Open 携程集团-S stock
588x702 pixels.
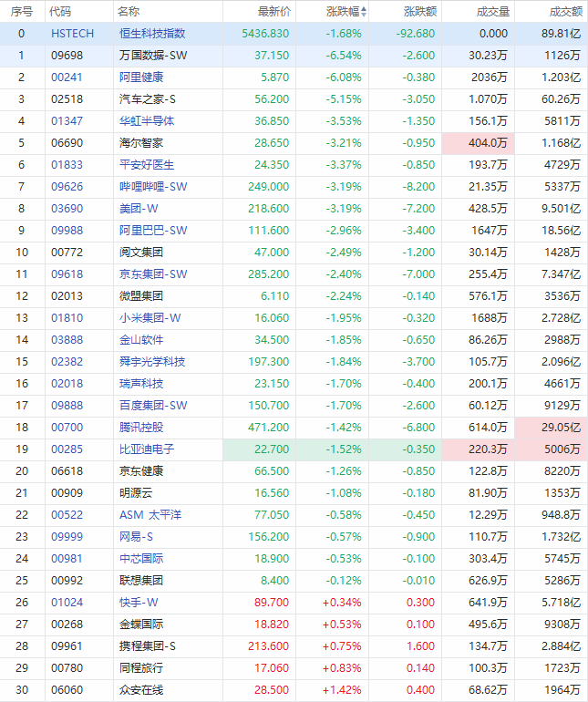148,646
